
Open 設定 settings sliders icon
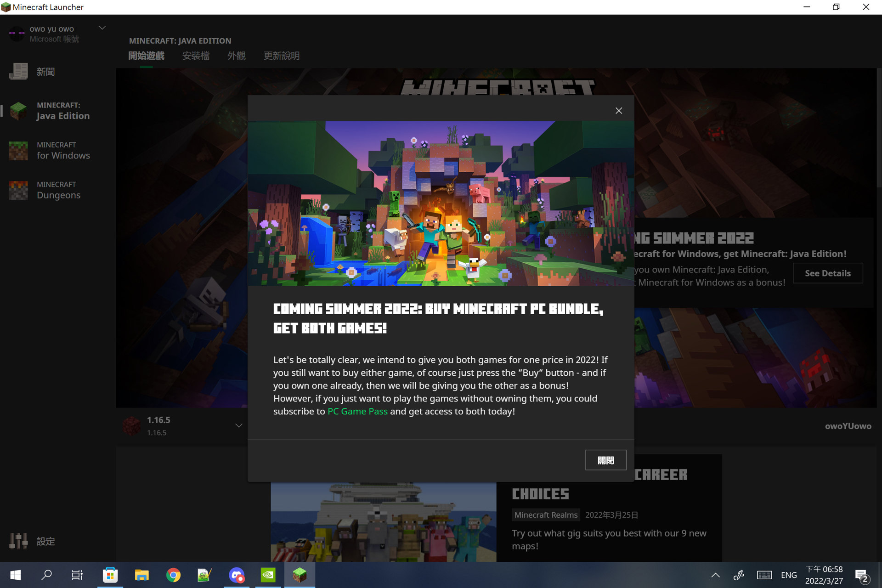pos(18,541)
